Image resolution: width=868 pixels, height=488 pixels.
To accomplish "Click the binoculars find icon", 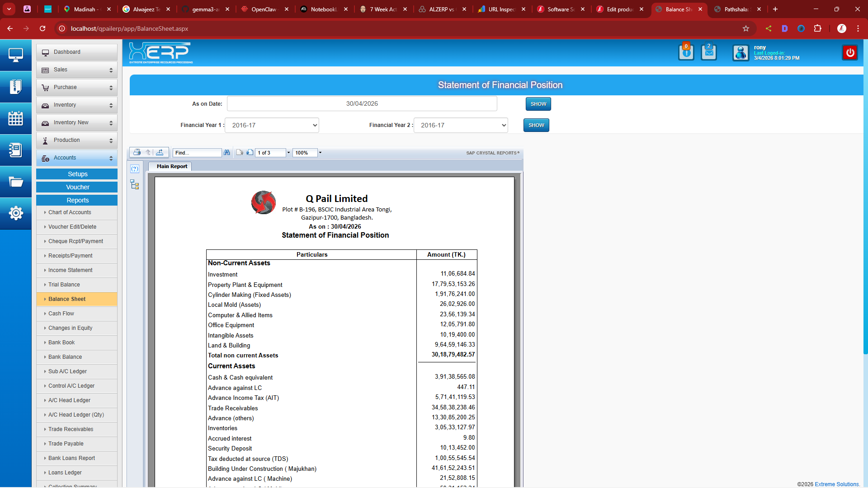I will click(227, 153).
